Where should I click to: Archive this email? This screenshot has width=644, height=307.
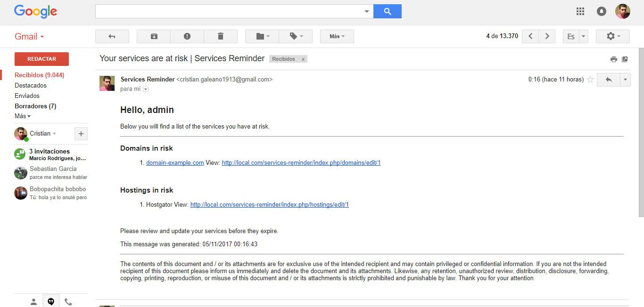(154, 36)
